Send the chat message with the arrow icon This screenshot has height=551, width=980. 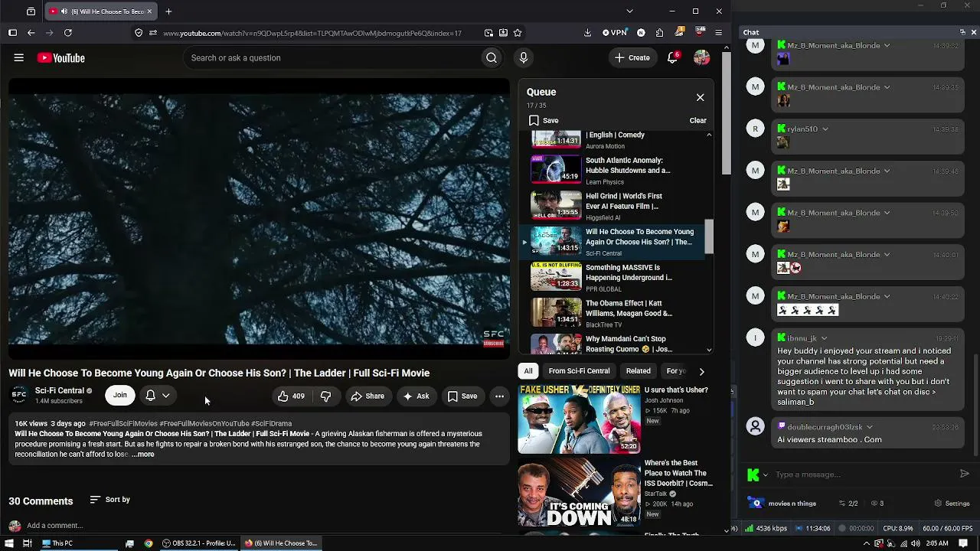pos(964,474)
